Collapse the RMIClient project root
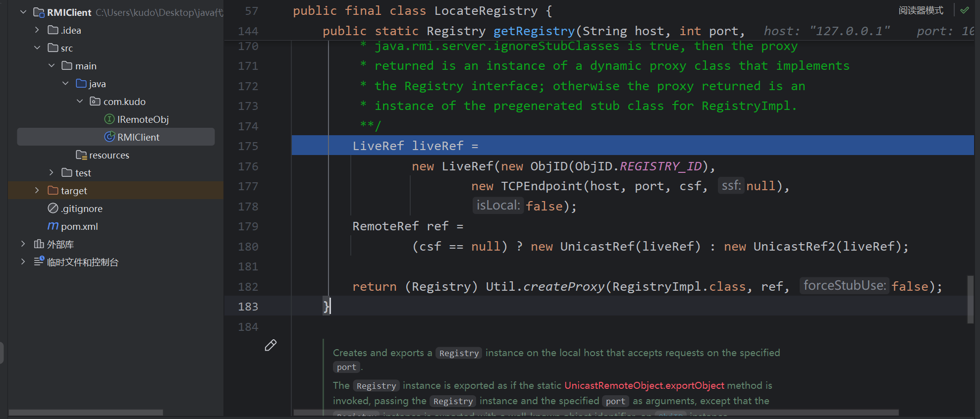 tap(23, 12)
